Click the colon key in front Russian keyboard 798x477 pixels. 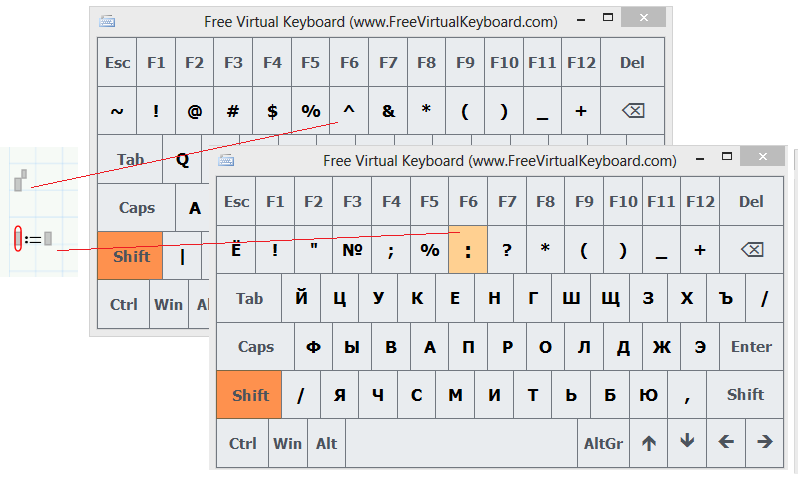tap(468, 250)
